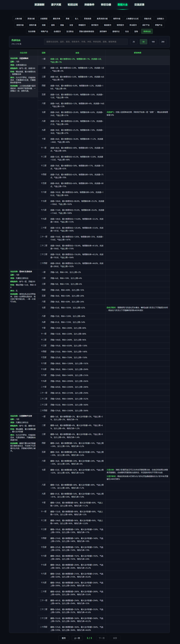Open the 属性字典 category
The width and height of the screenshot is (180, 644).
tap(57, 18)
